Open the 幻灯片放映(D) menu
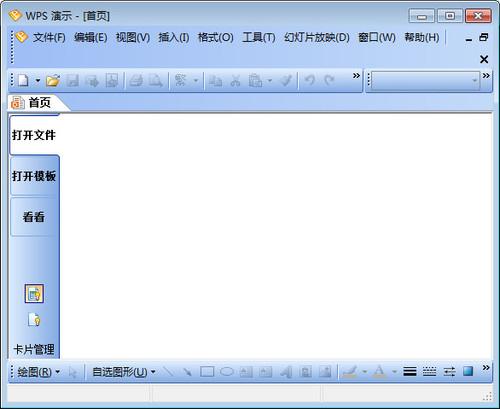The height and width of the screenshot is (409, 500). click(x=317, y=37)
